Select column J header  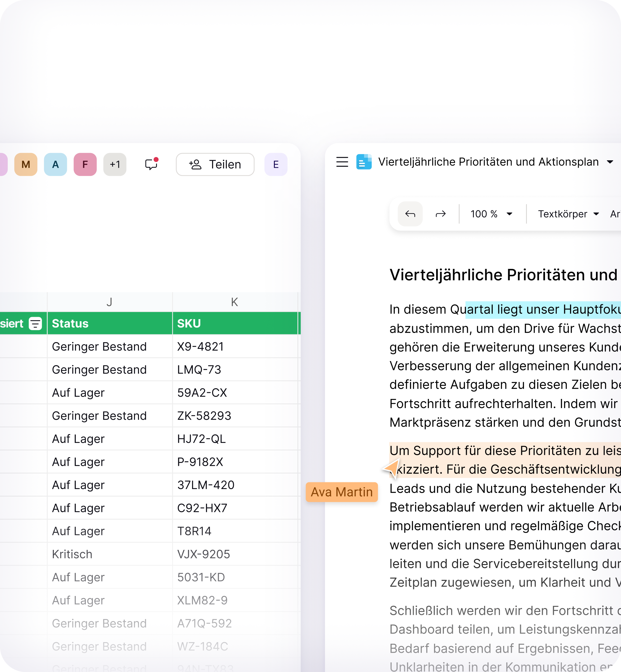(x=110, y=302)
